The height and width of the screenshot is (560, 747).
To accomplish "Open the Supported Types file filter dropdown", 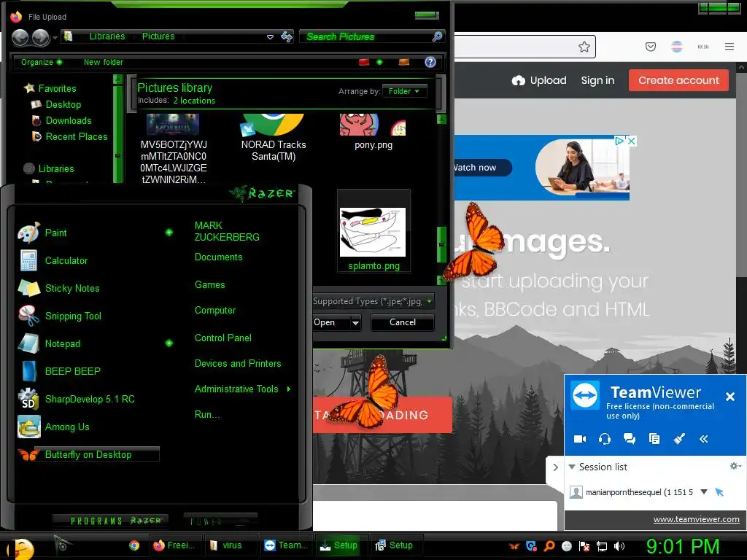I will click(x=429, y=301).
